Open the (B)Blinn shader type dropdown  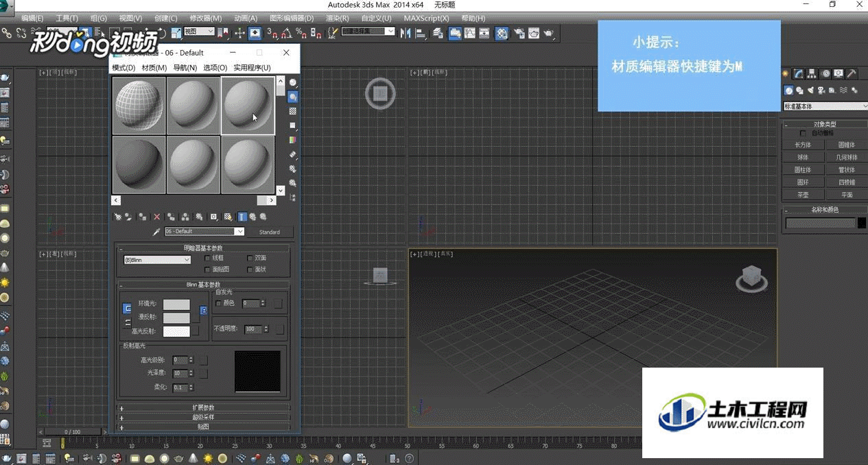(x=157, y=260)
